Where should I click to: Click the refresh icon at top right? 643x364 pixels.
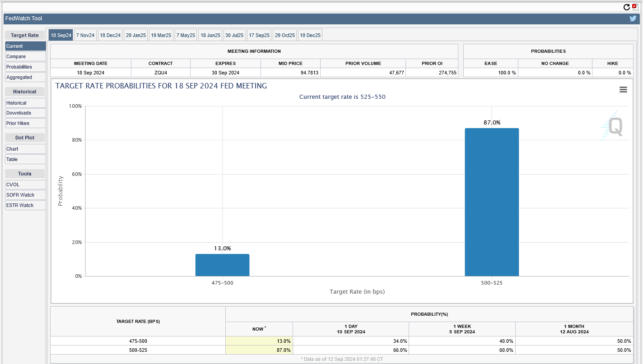[626, 7]
